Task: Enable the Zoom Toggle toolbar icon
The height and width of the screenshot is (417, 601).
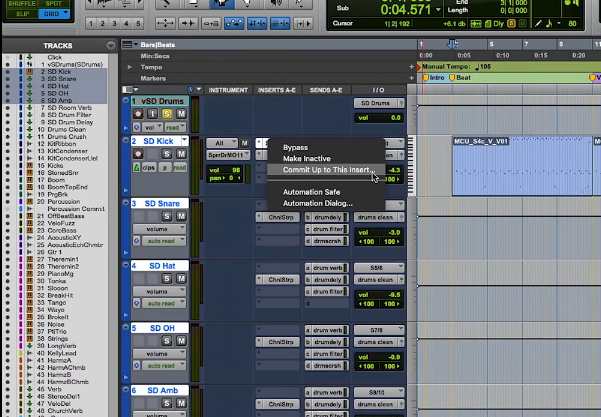Action: (165, 23)
